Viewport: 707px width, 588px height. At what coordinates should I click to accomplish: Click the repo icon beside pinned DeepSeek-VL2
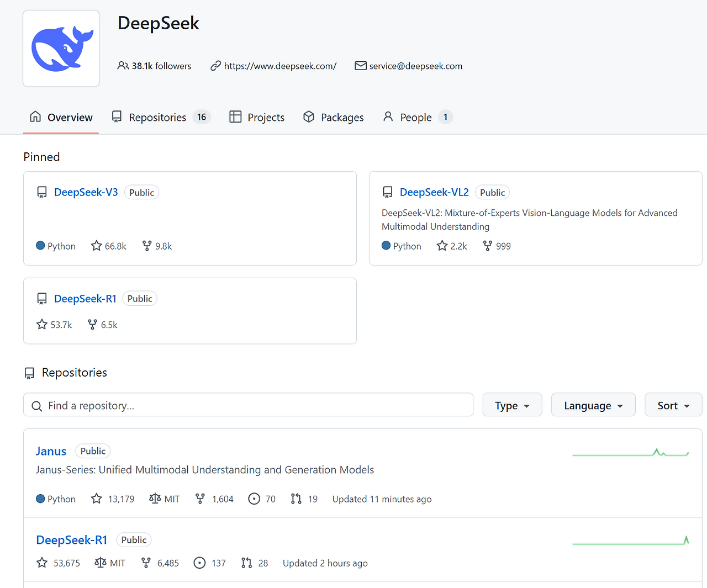coord(388,192)
